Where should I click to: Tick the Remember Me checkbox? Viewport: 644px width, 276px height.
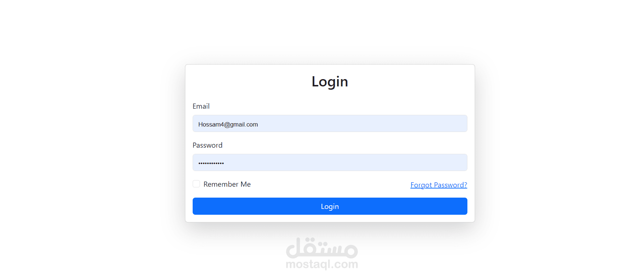pos(196,184)
